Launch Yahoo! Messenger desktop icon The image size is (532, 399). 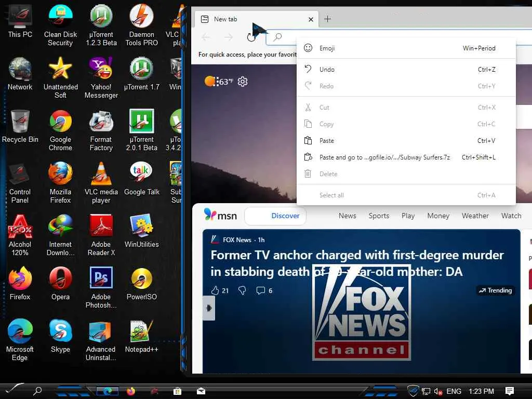click(101, 78)
